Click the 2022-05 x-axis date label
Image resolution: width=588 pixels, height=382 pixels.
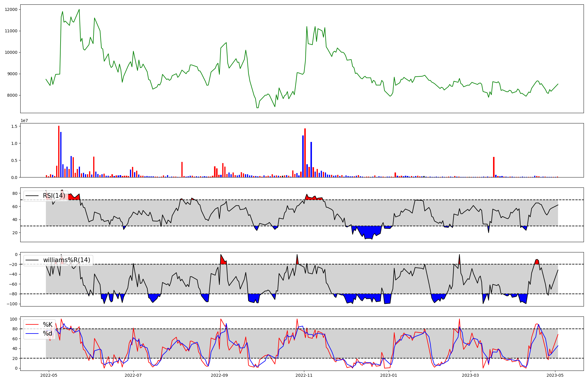pyautogui.click(x=49, y=375)
